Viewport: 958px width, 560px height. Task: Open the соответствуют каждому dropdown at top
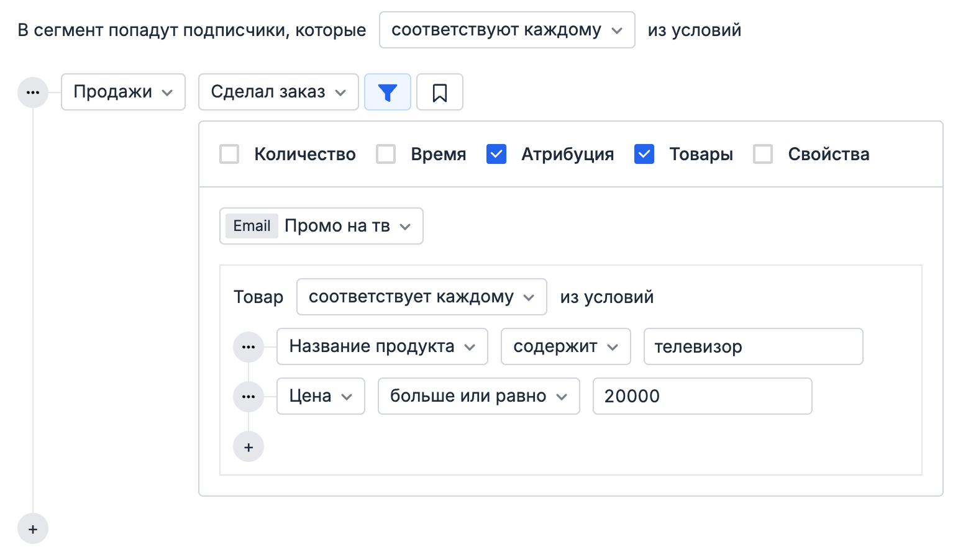pyautogui.click(x=506, y=29)
